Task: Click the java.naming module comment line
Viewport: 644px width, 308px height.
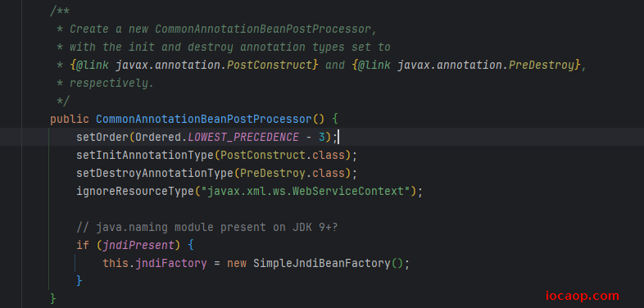Action: (207, 227)
